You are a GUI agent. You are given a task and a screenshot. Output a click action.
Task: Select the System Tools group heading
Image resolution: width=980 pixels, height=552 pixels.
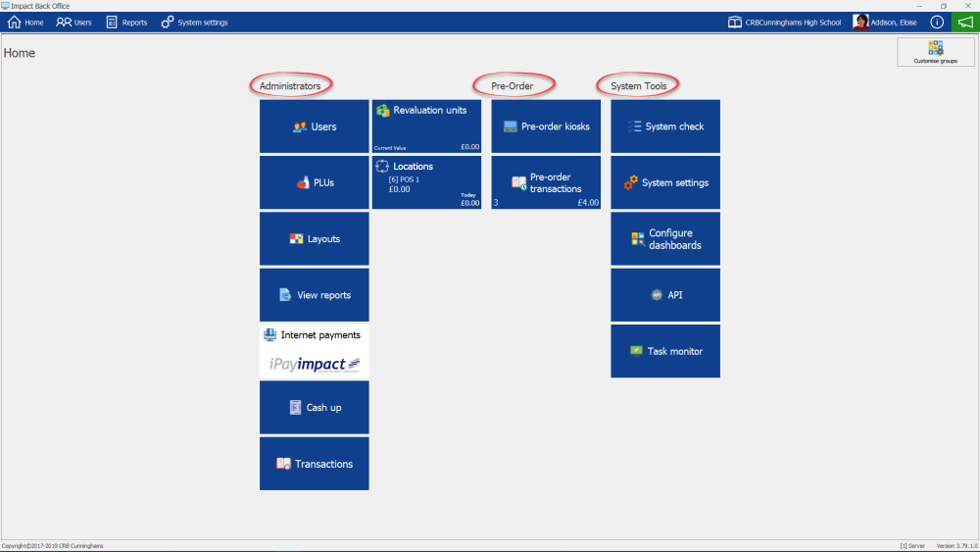tap(639, 85)
